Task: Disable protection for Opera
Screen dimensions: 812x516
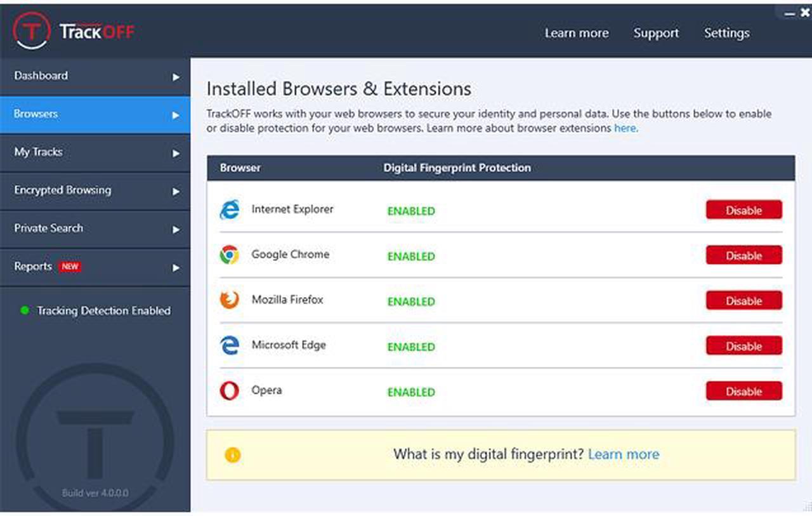Action: point(744,391)
